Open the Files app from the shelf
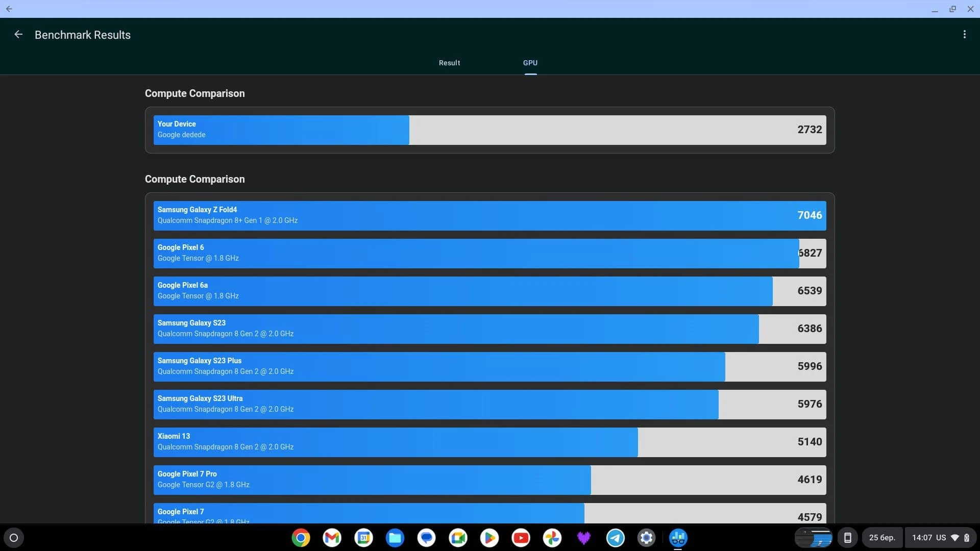This screenshot has height=551, width=980. (395, 538)
